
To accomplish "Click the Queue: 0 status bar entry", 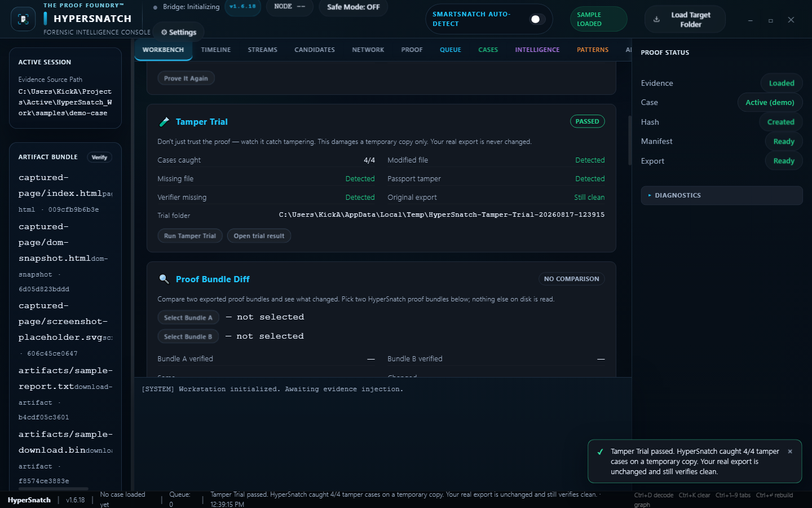I will [x=180, y=500].
